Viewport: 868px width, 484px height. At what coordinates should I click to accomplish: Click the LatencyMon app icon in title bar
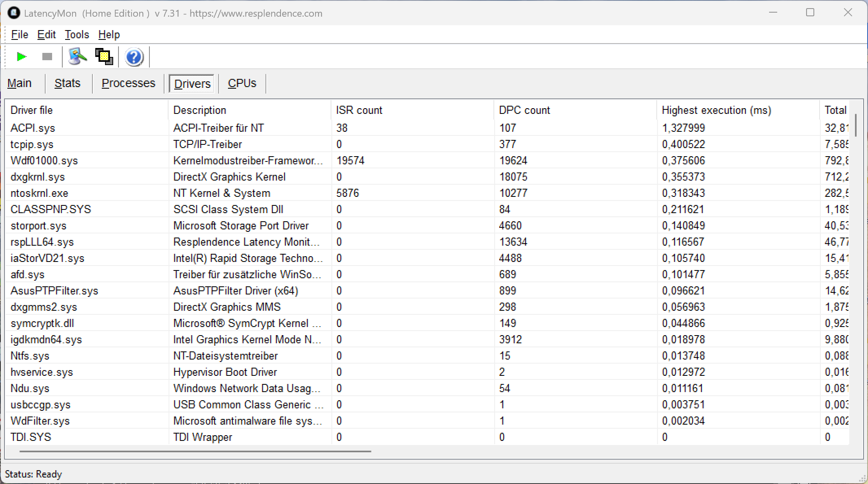pyautogui.click(x=13, y=13)
